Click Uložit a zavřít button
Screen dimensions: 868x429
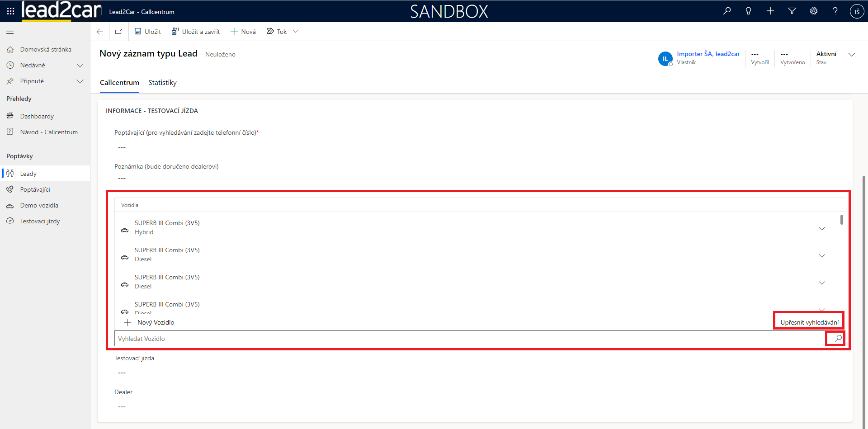(x=196, y=32)
